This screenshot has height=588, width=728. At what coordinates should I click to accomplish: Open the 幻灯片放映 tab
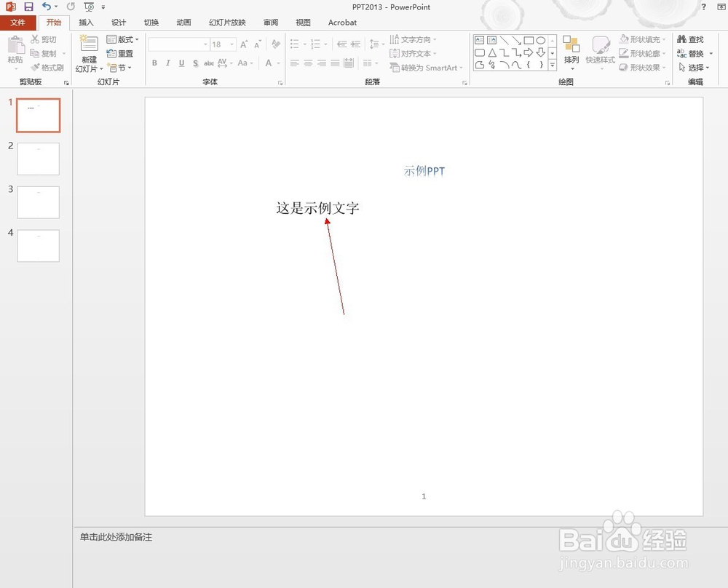(226, 23)
